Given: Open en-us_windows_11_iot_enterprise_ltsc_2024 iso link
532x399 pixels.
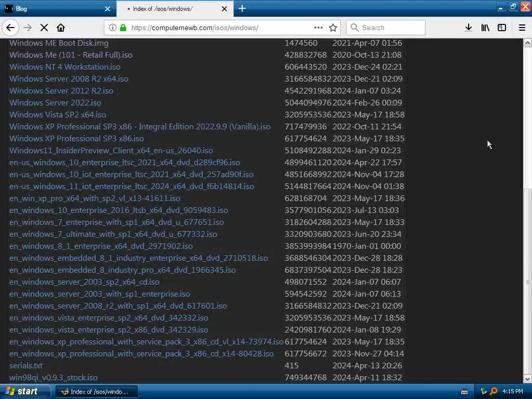Looking at the screenshot, I should (131, 187).
